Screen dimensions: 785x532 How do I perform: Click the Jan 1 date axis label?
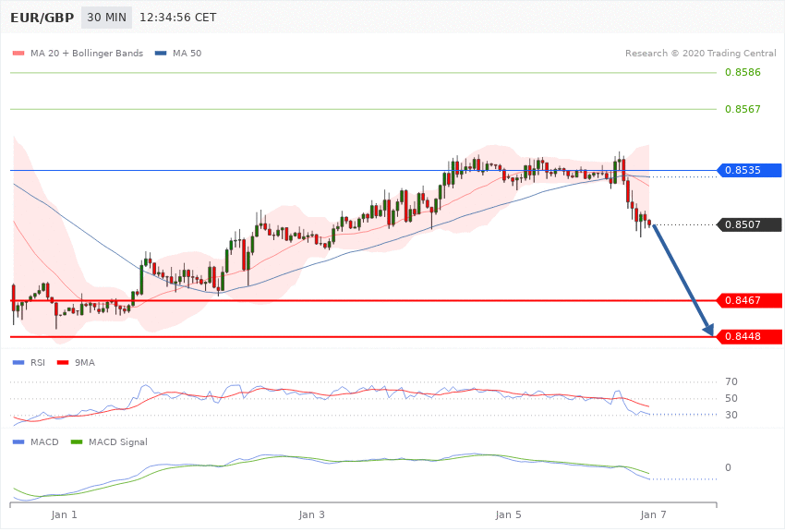(x=64, y=514)
